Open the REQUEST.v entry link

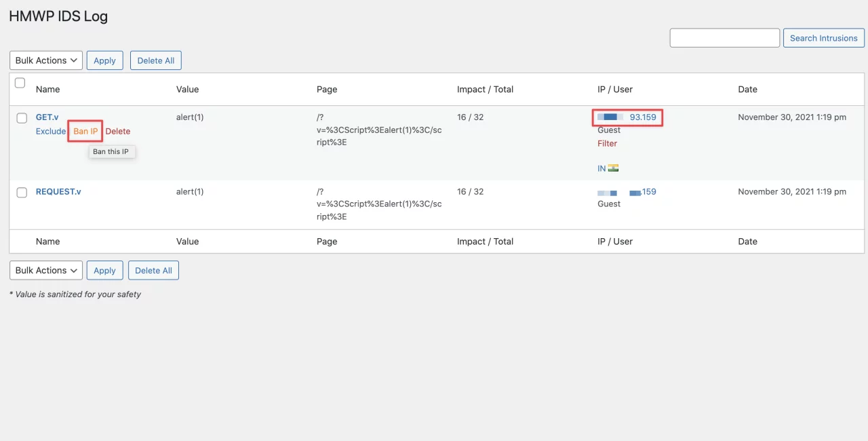(x=58, y=192)
